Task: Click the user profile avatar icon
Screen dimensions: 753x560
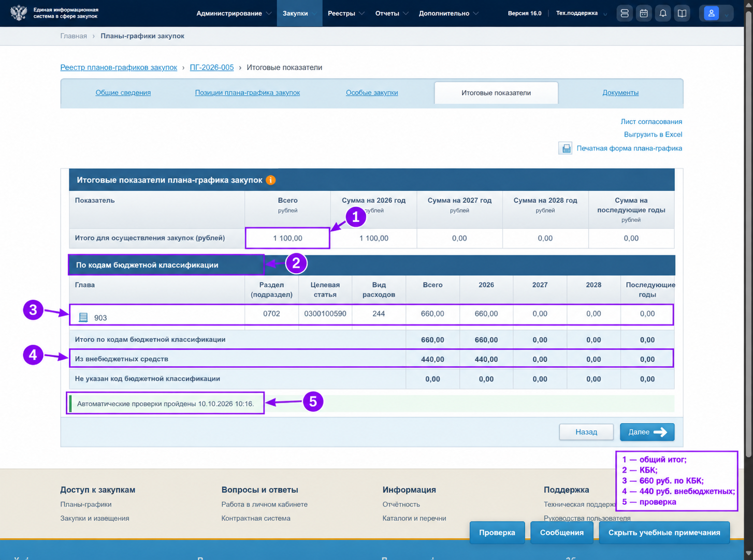Action: coord(711,13)
